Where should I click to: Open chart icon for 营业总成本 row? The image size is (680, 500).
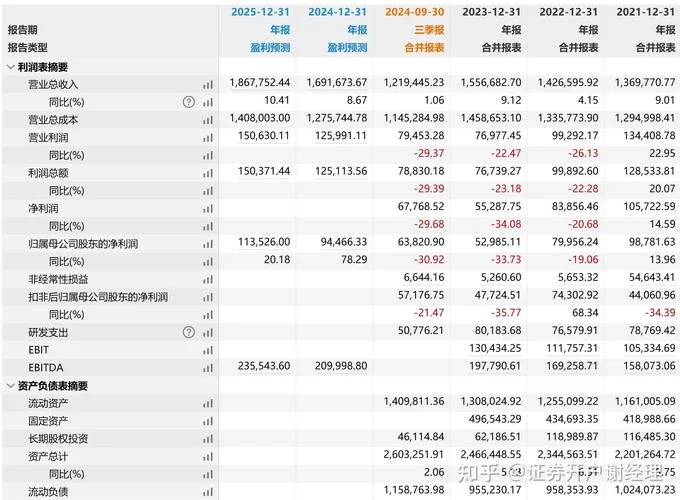coord(208,120)
